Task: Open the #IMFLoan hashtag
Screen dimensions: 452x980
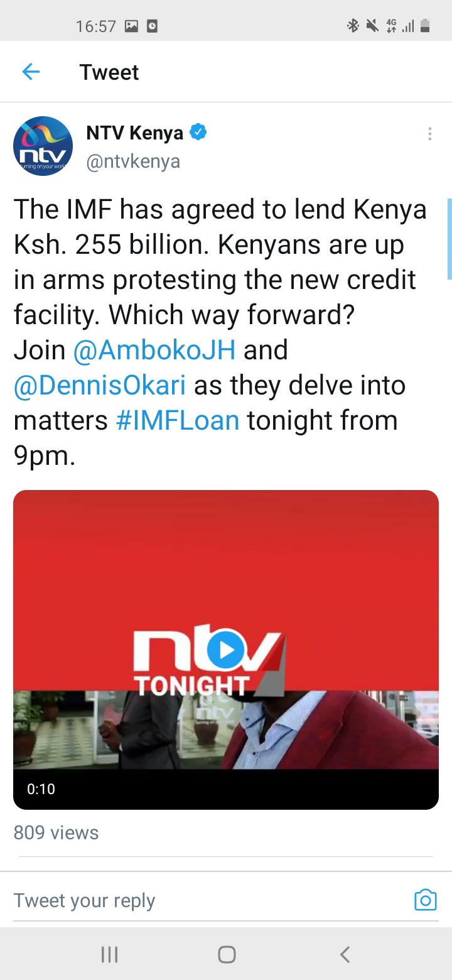Action: 178,420
